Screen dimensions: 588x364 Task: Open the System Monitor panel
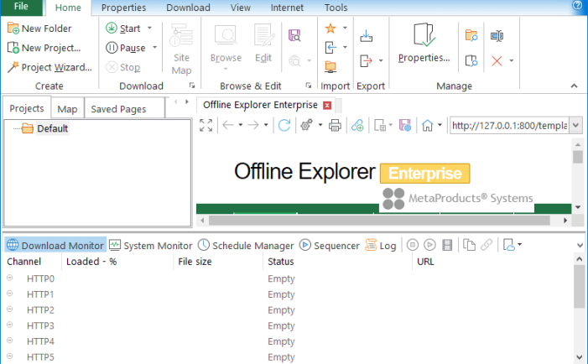151,246
